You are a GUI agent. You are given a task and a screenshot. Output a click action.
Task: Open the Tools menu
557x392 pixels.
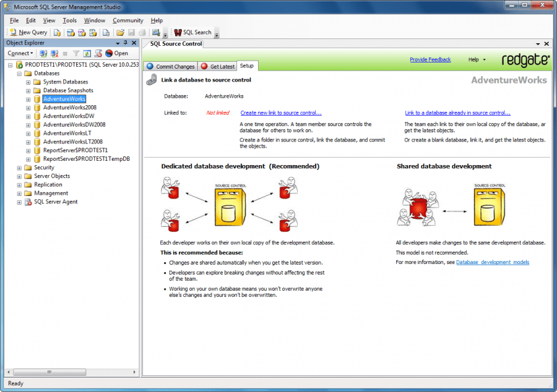tap(69, 20)
